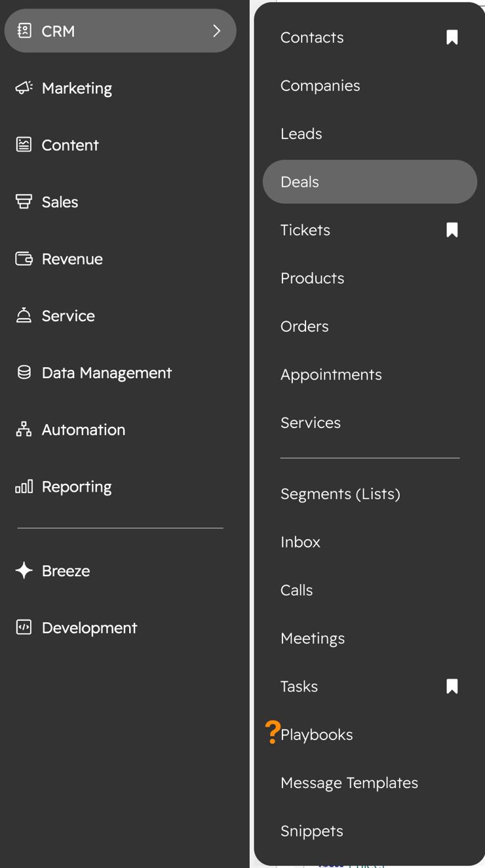Click the Sales storefront icon
The image size is (485, 868).
[24, 202]
